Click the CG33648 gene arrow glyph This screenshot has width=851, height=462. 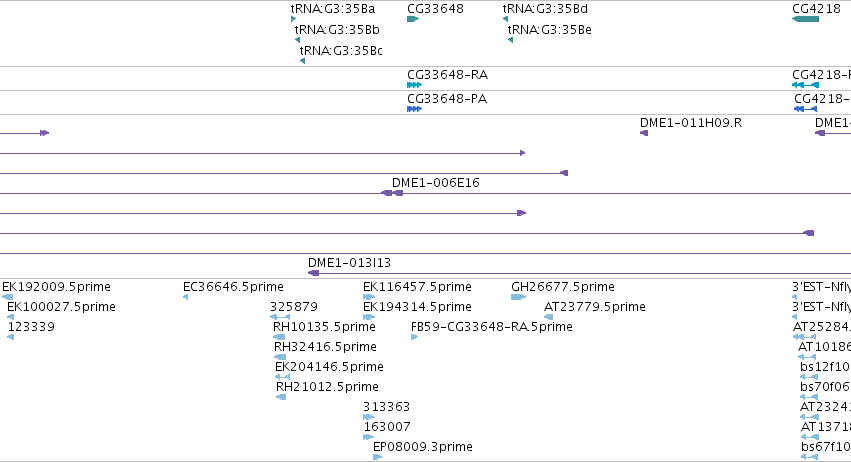413,19
